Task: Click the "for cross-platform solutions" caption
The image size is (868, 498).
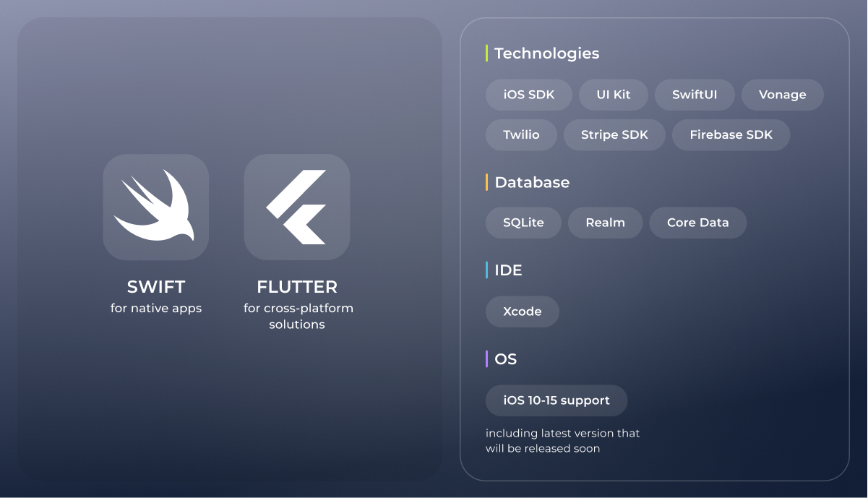Action: pyautogui.click(x=298, y=317)
